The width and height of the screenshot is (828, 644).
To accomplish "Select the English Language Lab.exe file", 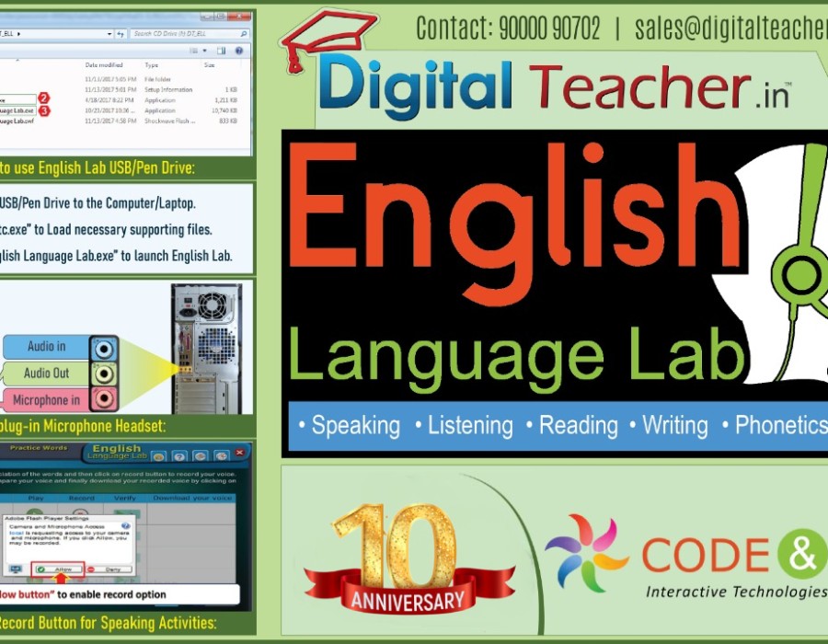I will pyautogui.click(x=17, y=110).
